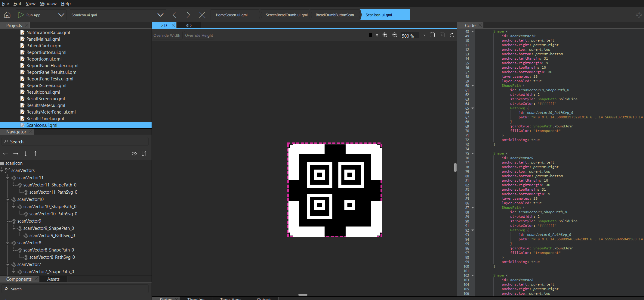Open the Run App dropdown arrow
Image resolution: width=644 pixels, height=300 pixels.
[61, 15]
